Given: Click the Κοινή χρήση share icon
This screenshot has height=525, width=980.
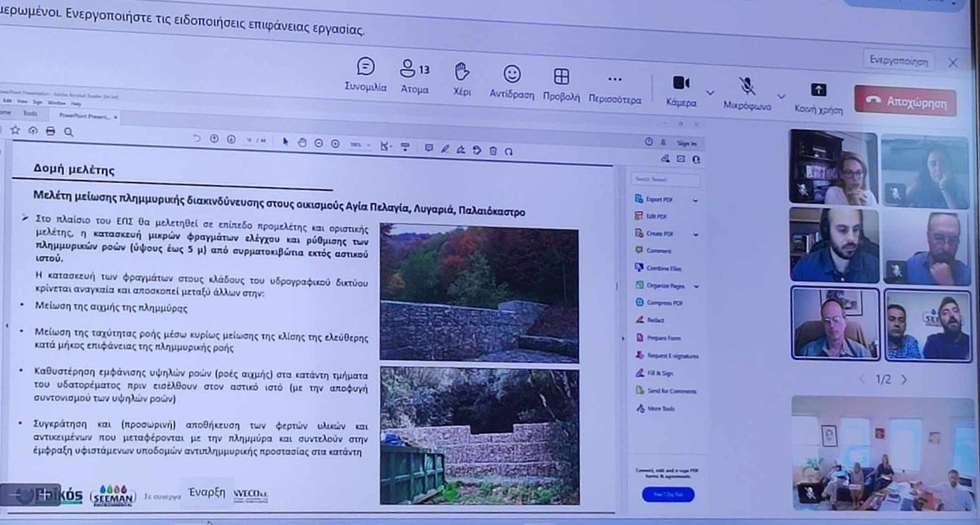Looking at the screenshot, I should [818, 91].
